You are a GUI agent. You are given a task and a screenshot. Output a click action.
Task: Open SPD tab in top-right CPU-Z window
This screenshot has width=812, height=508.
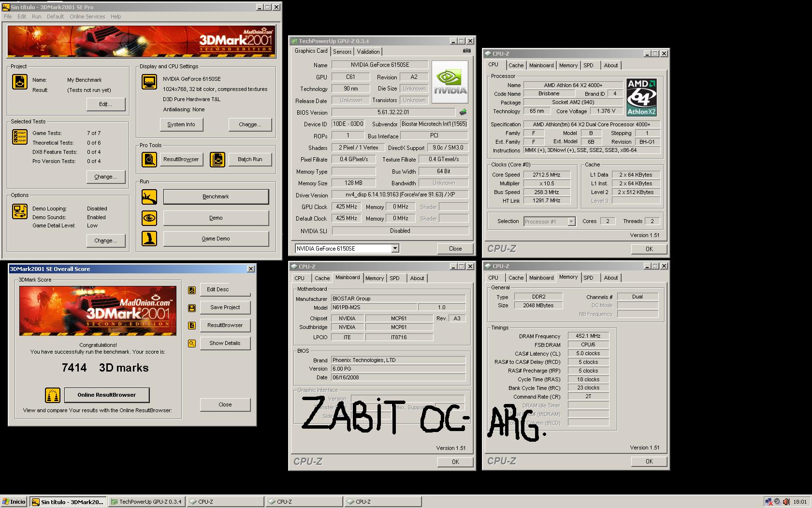pos(588,65)
